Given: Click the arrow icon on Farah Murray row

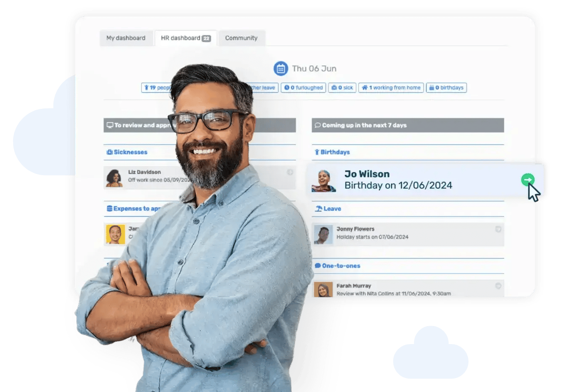Looking at the screenshot, I should 498,286.
